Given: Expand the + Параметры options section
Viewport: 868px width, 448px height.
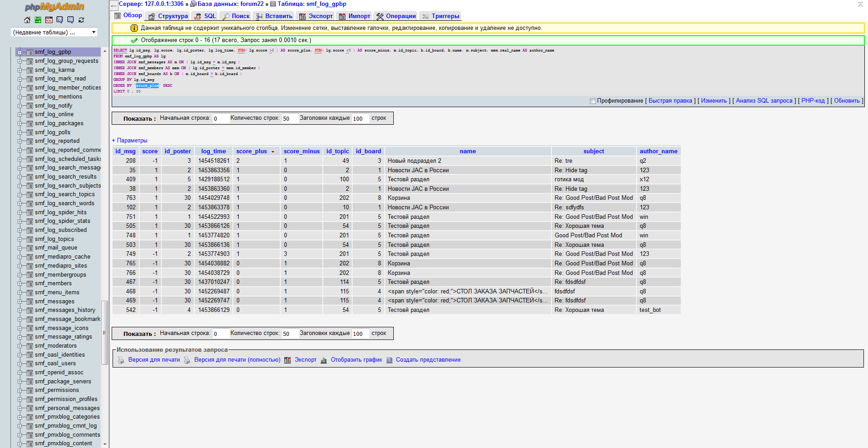Looking at the screenshot, I should pyautogui.click(x=130, y=141).
